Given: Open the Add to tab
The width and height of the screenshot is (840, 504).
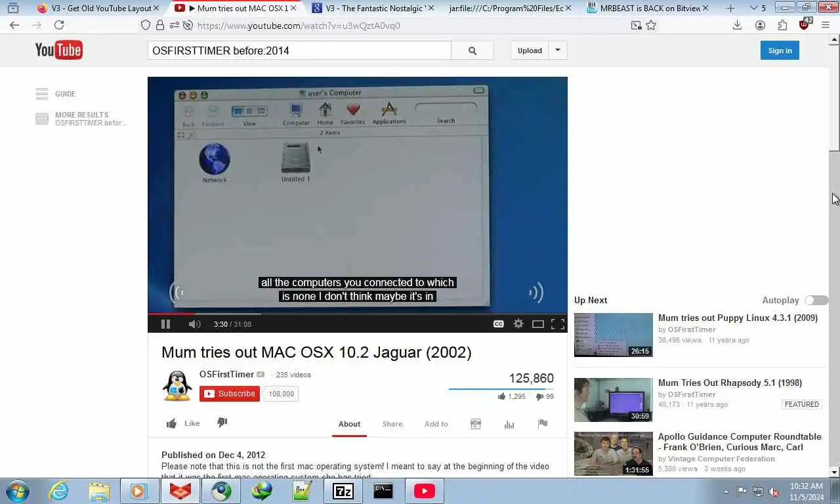Looking at the screenshot, I should pyautogui.click(x=436, y=424).
